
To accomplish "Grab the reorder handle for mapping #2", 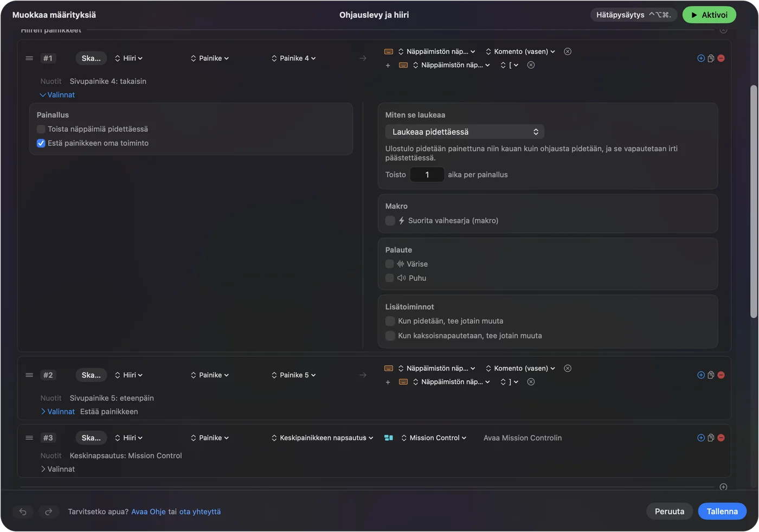I will point(29,375).
